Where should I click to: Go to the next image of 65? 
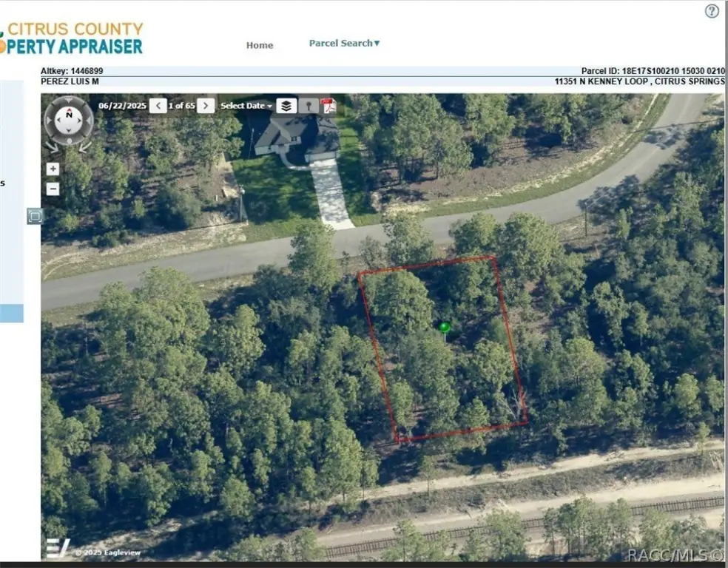[206, 106]
